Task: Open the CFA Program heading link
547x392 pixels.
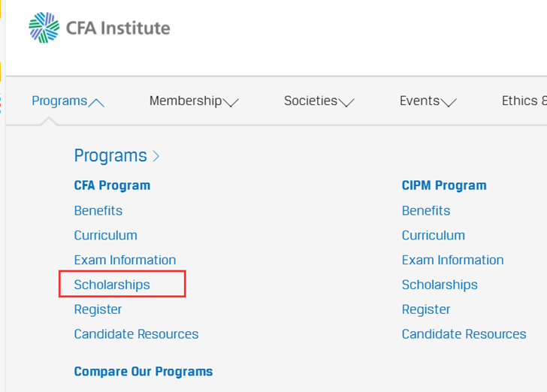Action: tap(112, 185)
